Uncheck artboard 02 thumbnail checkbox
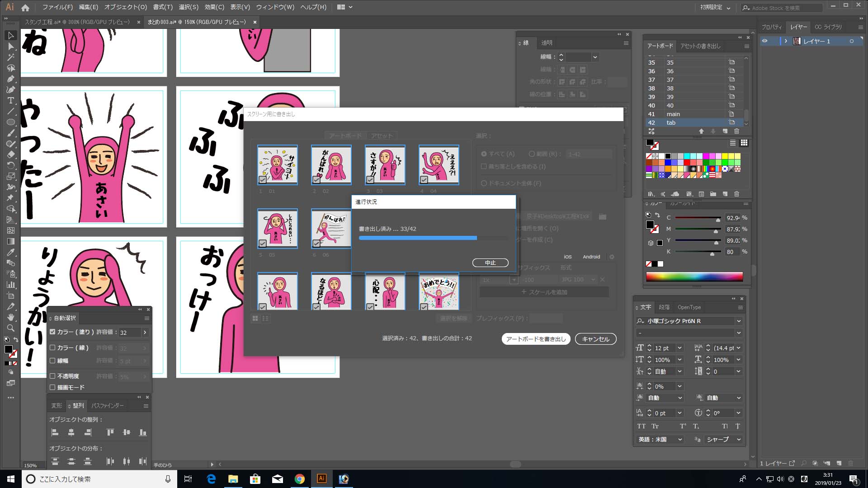Screen dimensions: 868x488 pos(316,180)
